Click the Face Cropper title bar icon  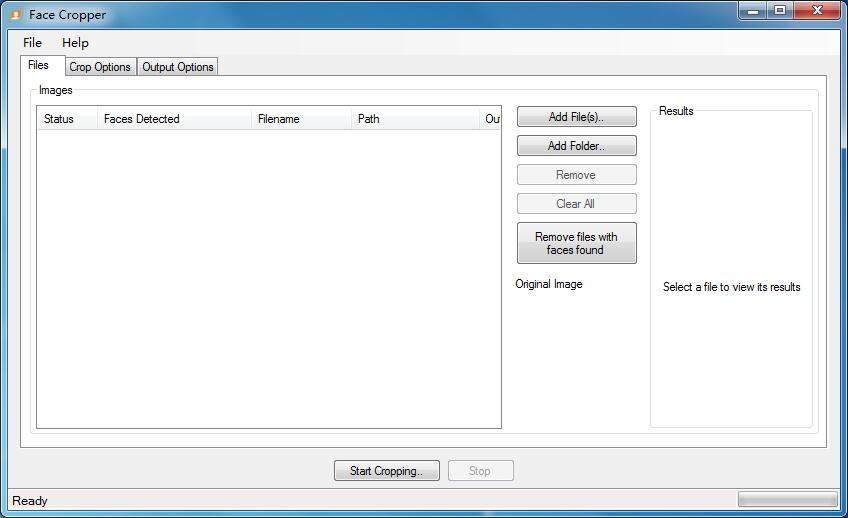[x=15, y=15]
